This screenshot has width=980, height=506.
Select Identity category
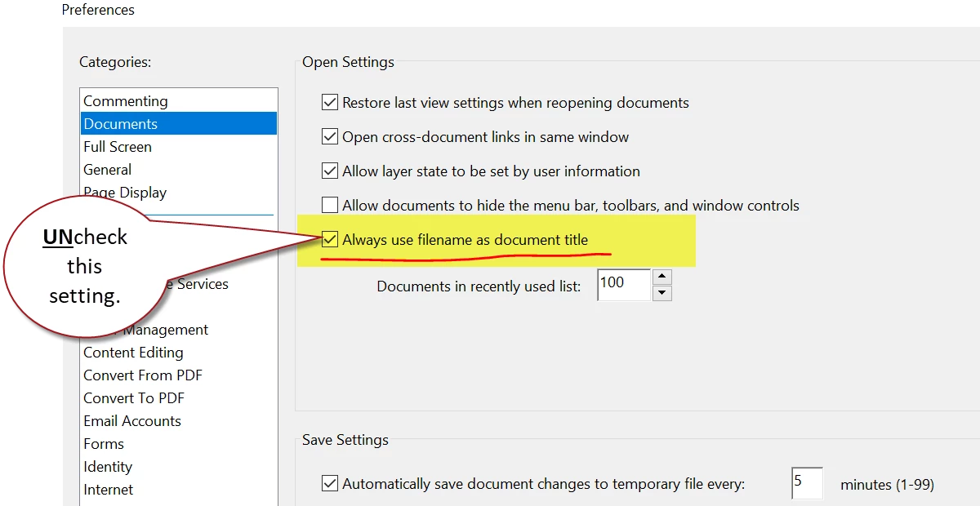[x=179, y=467]
